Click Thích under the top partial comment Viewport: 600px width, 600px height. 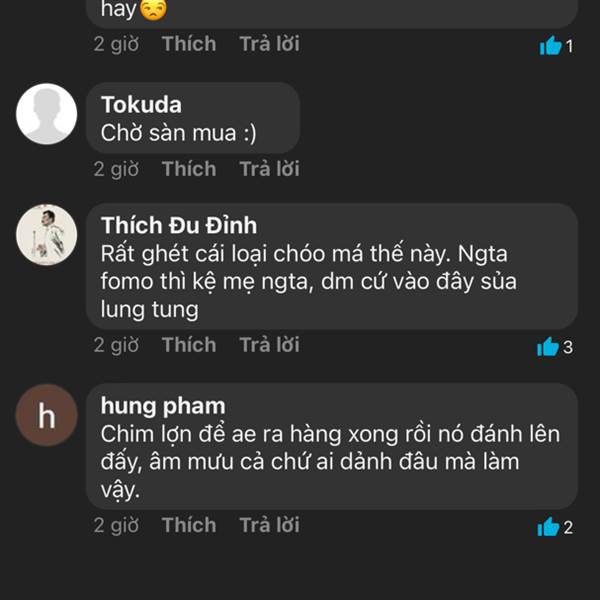click(189, 44)
